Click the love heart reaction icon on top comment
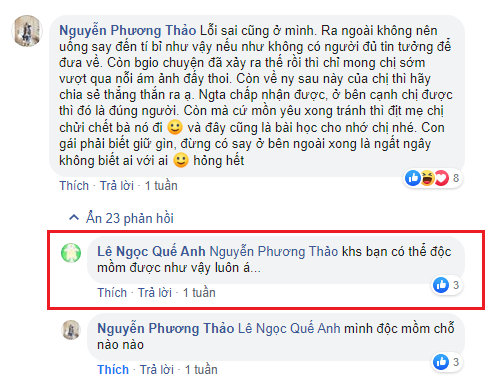 [441, 178]
